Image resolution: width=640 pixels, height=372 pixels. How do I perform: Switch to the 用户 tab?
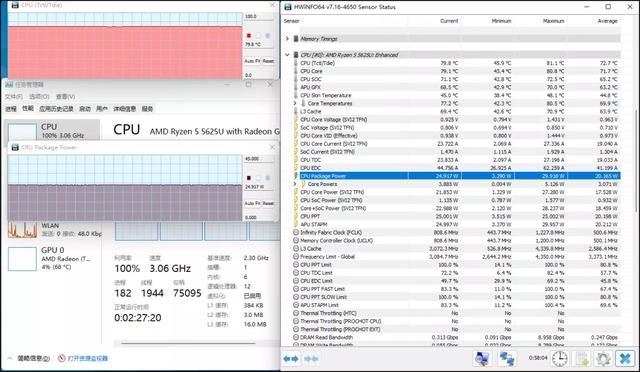coord(102,109)
